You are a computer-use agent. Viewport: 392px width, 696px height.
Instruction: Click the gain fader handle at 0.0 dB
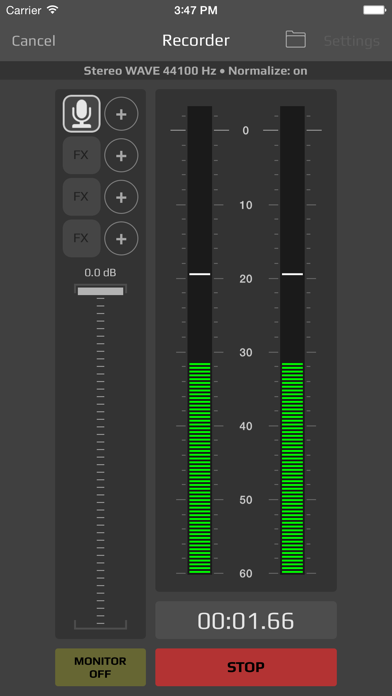(100, 291)
